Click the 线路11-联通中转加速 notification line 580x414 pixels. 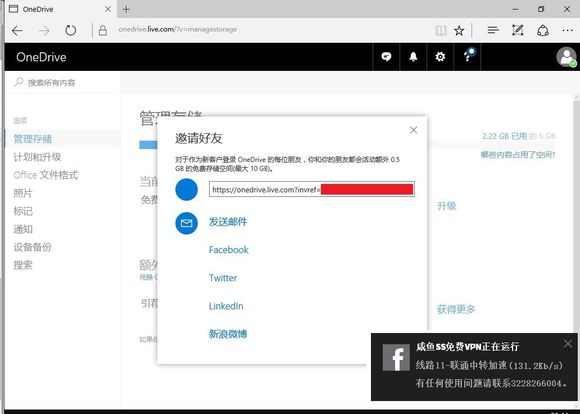tap(489, 366)
